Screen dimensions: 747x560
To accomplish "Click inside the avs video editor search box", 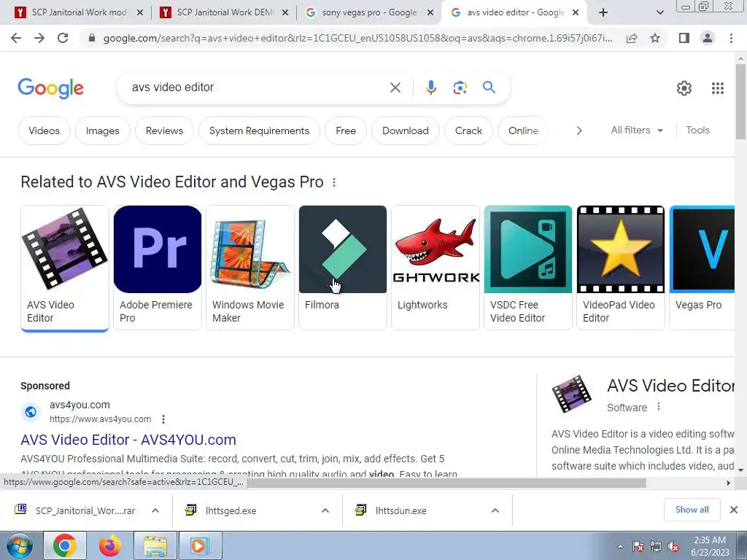I will (x=258, y=87).
